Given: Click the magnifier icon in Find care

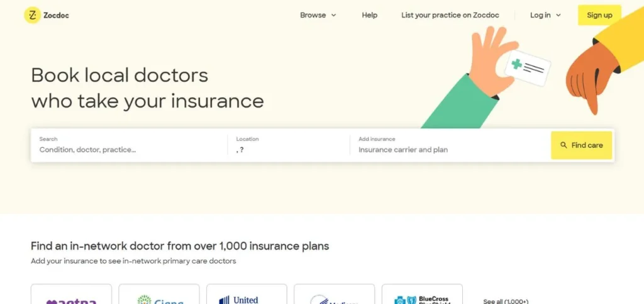Looking at the screenshot, I should (x=563, y=145).
